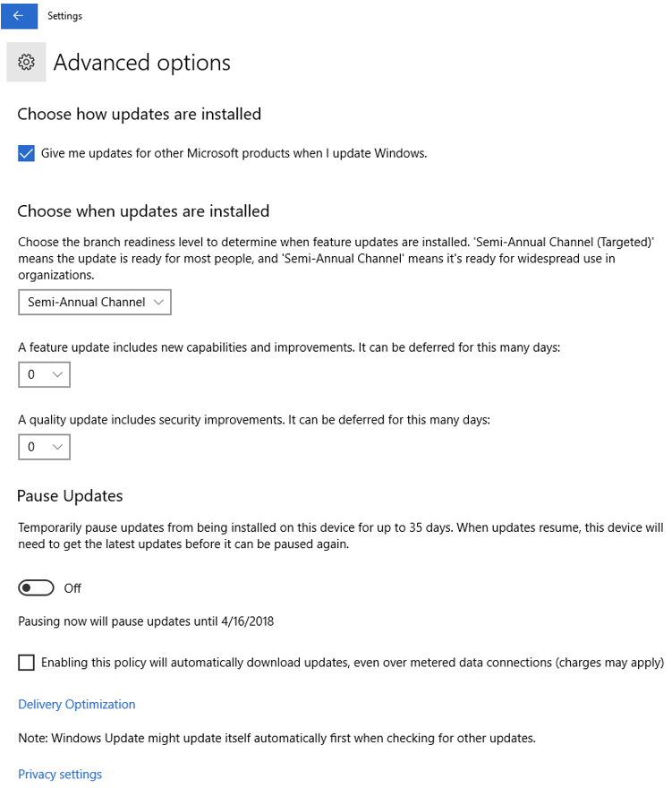Click the Windows Update note text
The height and width of the screenshot is (788, 672).
click(x=276, y=739)
